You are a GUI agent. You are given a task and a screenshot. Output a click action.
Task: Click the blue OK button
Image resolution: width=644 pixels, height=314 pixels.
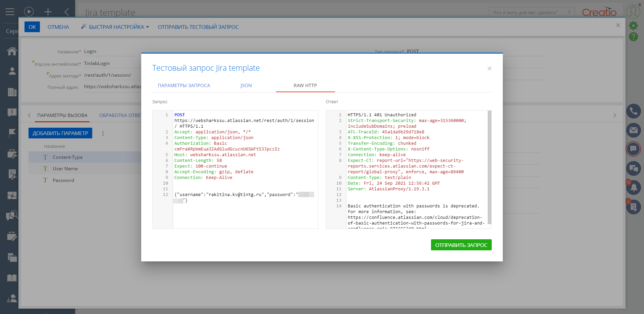point(32,27)
